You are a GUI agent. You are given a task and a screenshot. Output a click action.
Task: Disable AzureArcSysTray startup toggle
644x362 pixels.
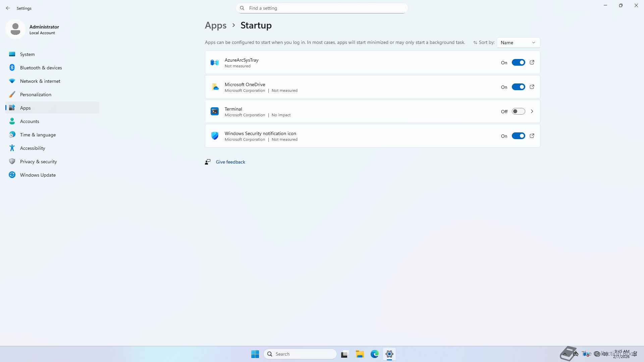point(518,62)
